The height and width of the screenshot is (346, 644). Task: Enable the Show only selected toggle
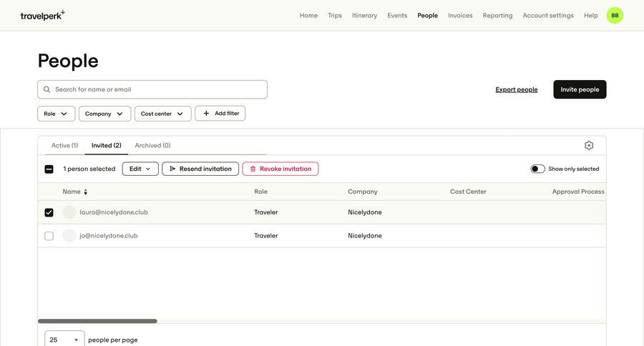537,169
